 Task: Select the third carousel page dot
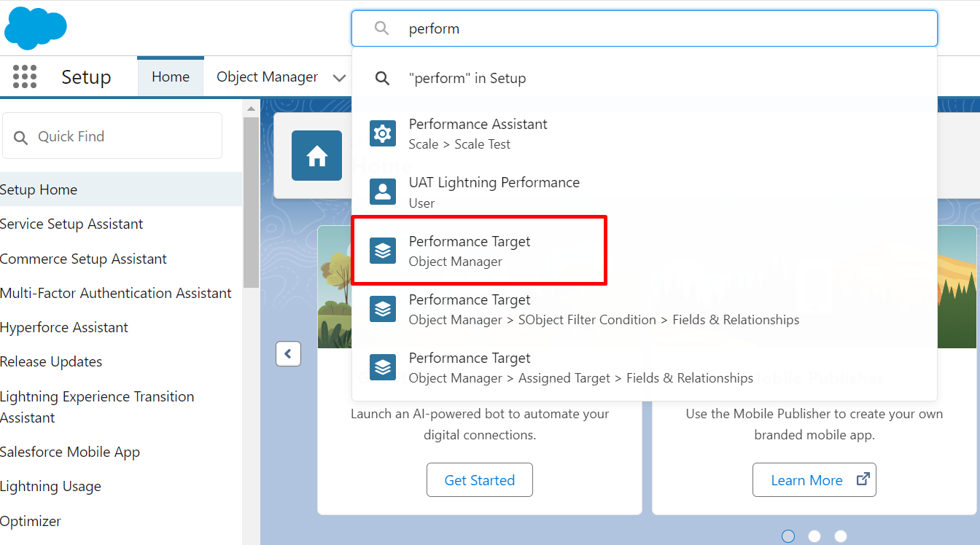coord(841,536)
